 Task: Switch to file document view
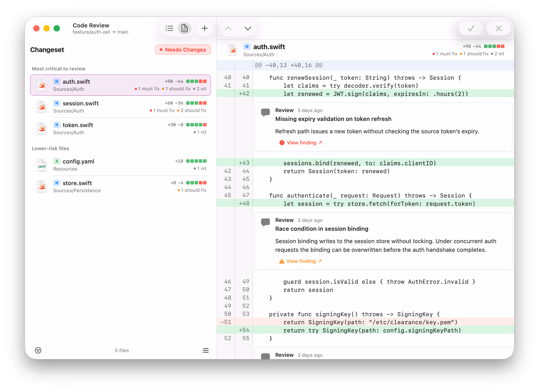point(184,29)
